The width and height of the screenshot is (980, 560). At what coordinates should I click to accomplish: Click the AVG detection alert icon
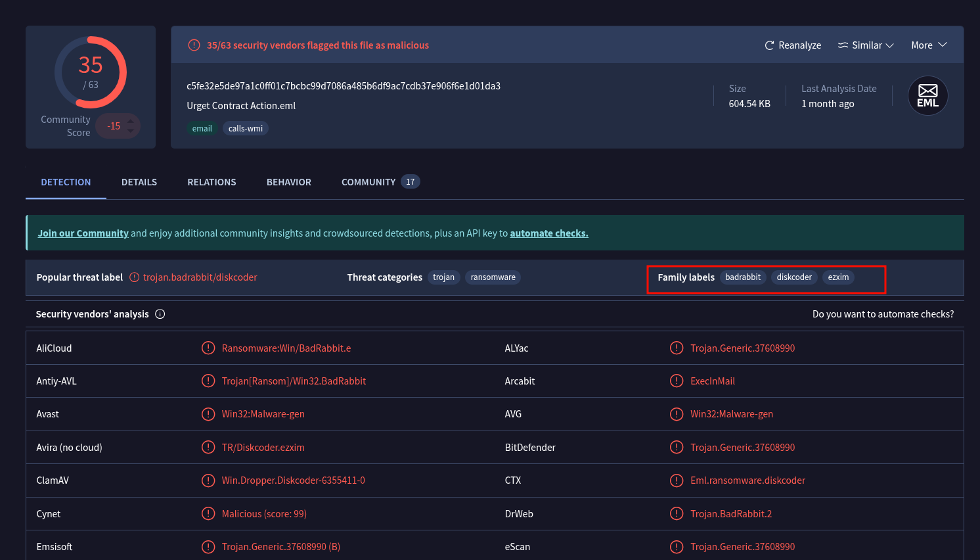pos(677,414)
